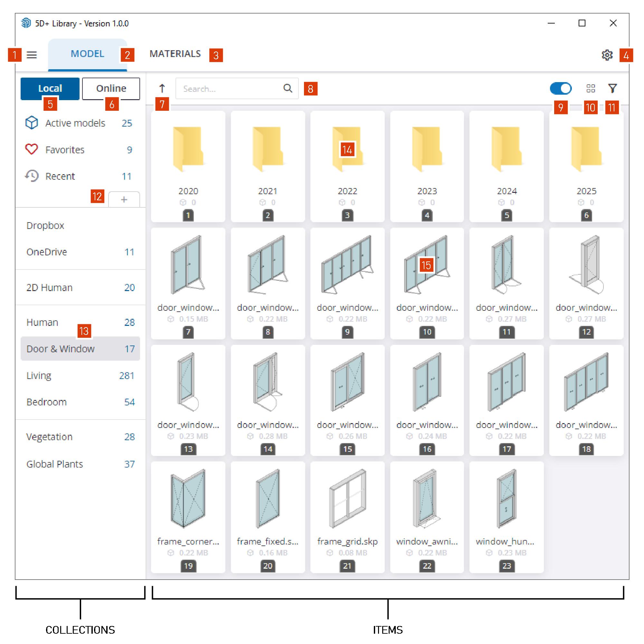Select the MODEL tab
Screen dimensions: 644x644
pos(87,54)
